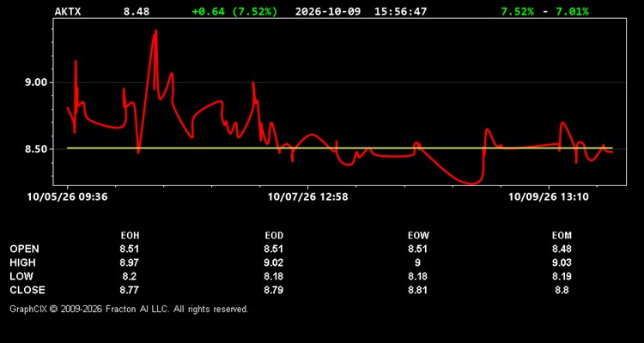Image resolution: width=644 pixels, height=343 pixels.
Task: Click the HIGH row label
Action: coord(22,262)
